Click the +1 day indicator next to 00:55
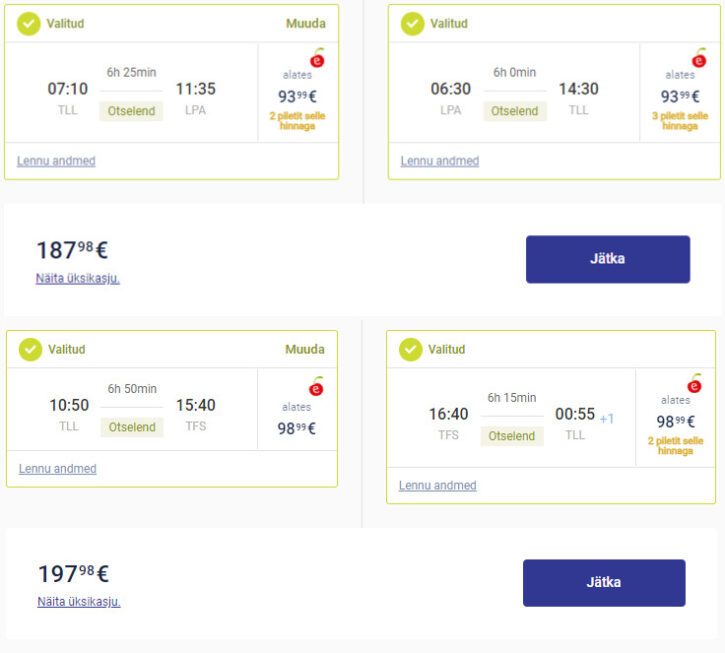This screenshot has width=725, height=653. (607, 419)
